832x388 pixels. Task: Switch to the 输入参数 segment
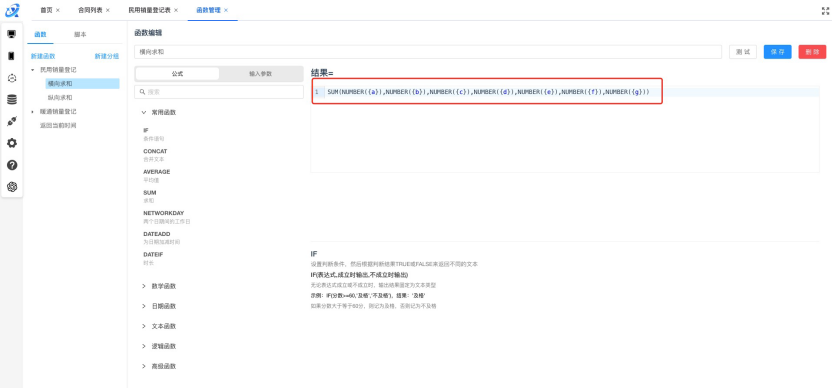click(x=261, y=74)
